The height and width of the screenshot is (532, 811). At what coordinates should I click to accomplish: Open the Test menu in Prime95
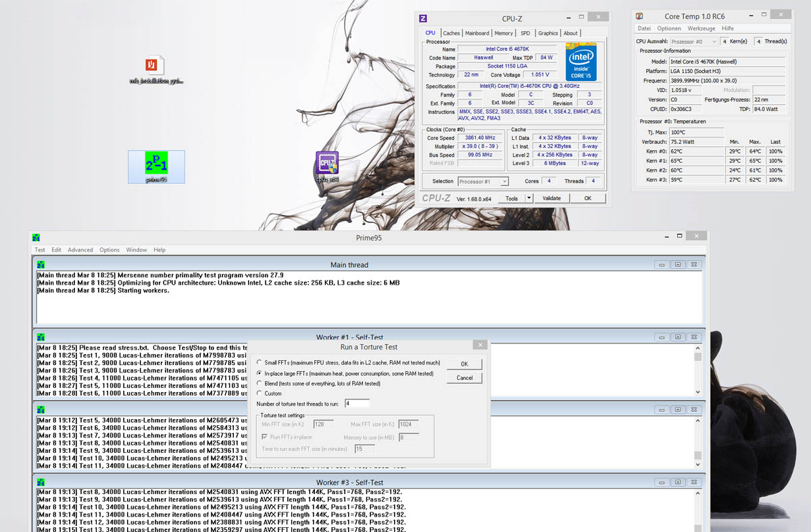[40, 250]
